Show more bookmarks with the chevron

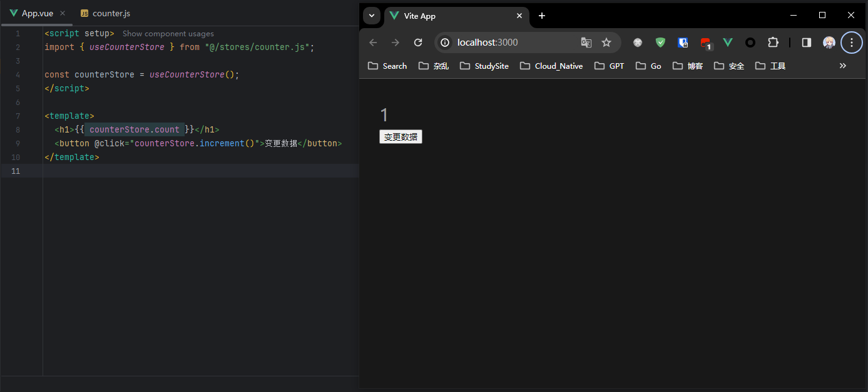click(843, 66)
